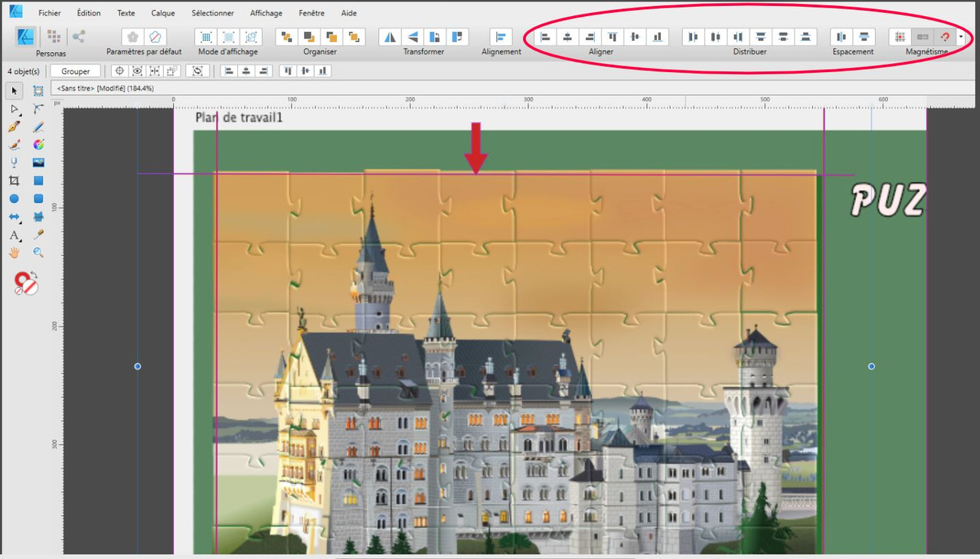Choose the Ellipse shape tool
This screenshot has height=559, width=980.
(14, 198)
